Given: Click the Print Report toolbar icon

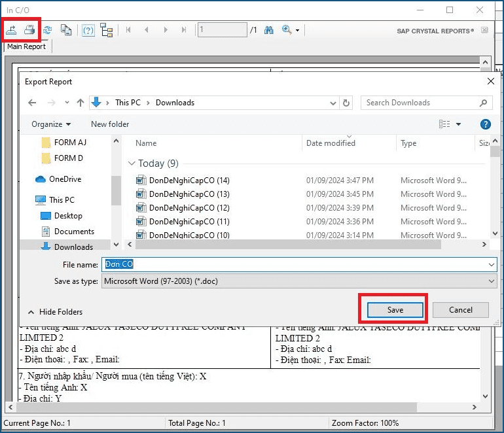Looking at the screenshot, I should [x=29, y=30].
